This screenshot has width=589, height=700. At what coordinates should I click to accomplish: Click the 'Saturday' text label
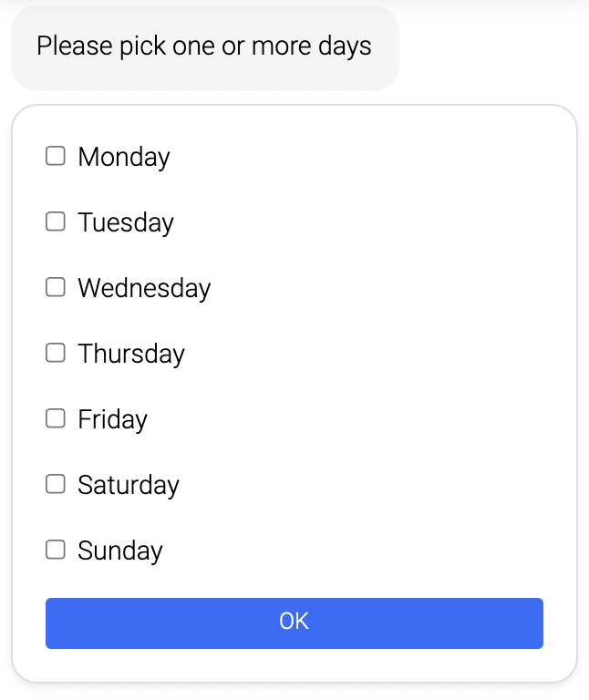[129, 485]
